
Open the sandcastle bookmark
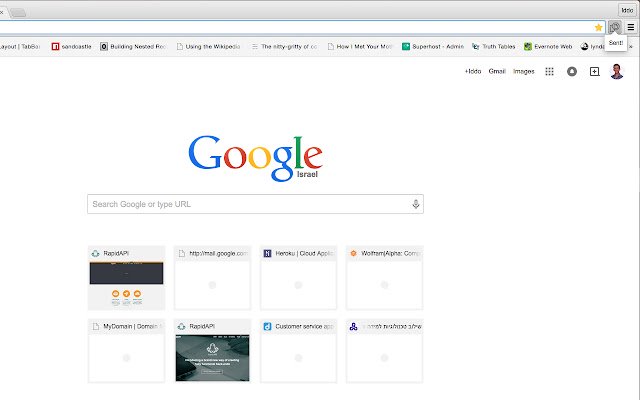71,47
